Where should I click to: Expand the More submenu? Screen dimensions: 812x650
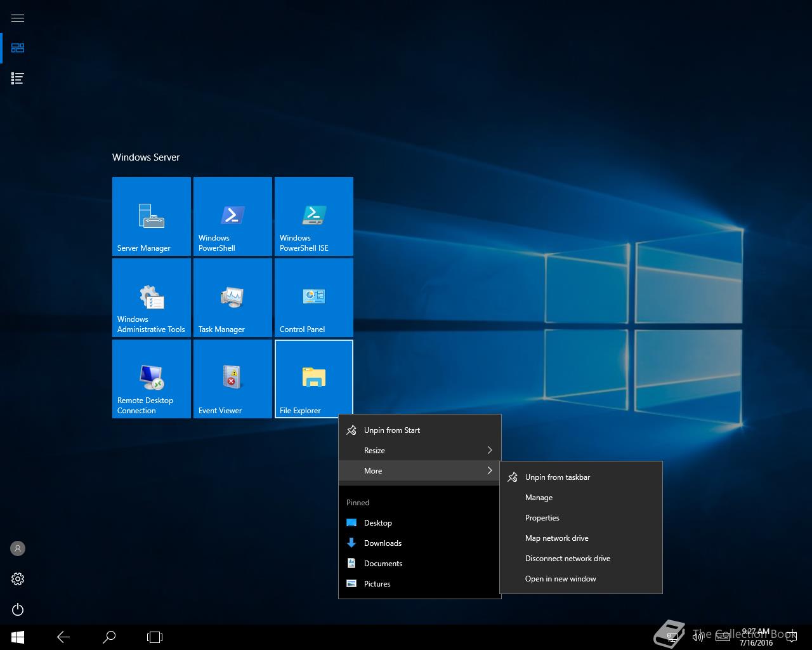click(x=420, y=471)
